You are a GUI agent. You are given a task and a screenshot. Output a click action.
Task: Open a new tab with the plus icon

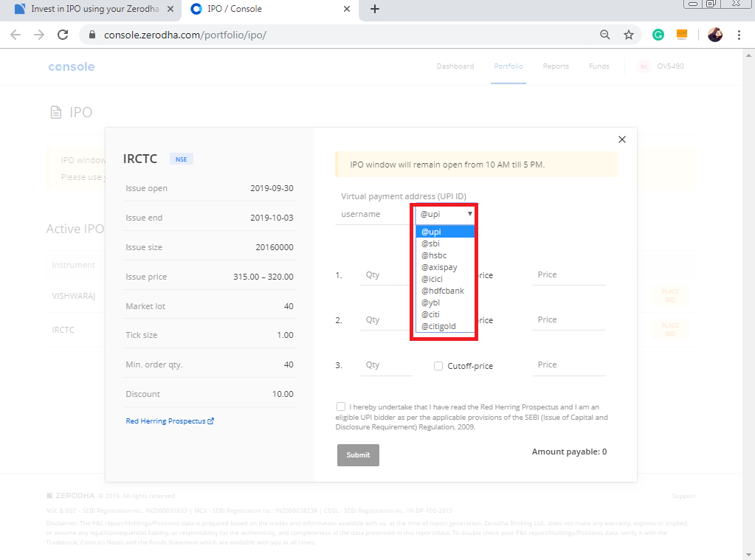coord(375,9)
